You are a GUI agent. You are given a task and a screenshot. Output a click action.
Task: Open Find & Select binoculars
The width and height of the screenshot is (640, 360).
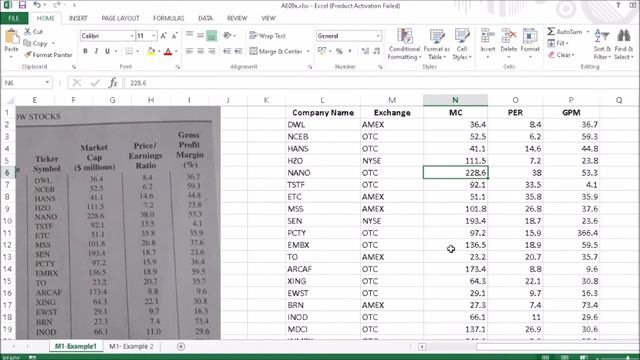click(624, 44)
